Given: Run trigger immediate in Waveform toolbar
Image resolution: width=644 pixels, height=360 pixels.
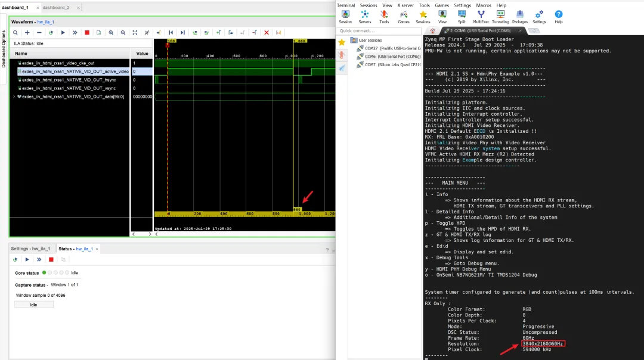Looking at the screenshot, I should (75, 32).
